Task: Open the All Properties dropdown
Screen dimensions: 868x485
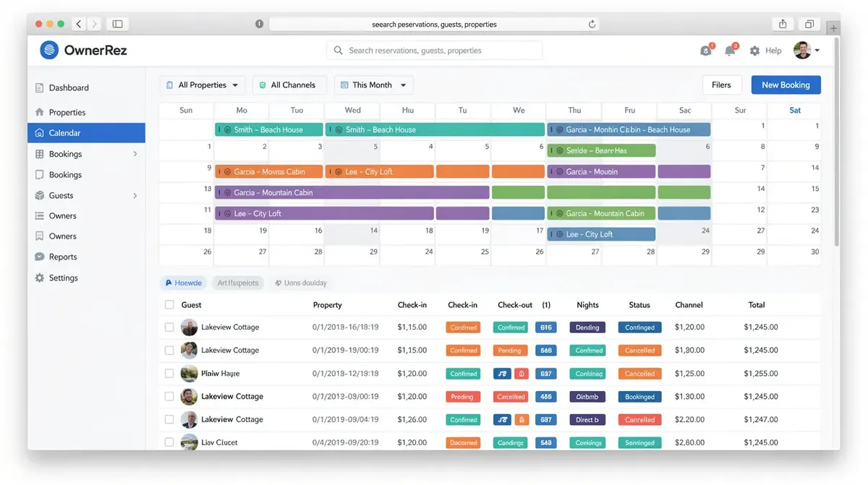Action: (203, 85)
